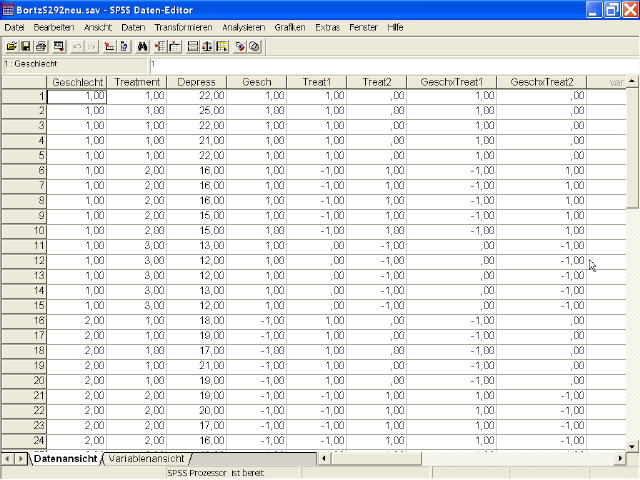640x480 pixels.
Task: Open the Grafiken menu
Action: 289,28
